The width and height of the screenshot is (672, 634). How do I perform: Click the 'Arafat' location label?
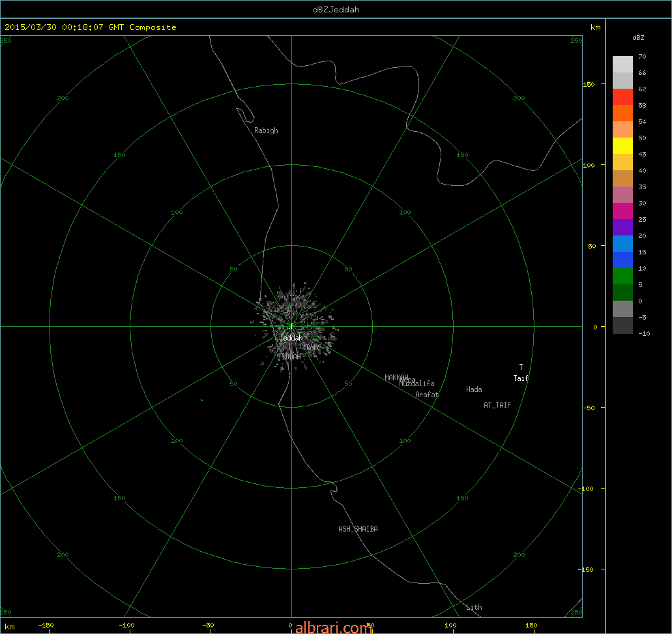click(x=427, y=395)
